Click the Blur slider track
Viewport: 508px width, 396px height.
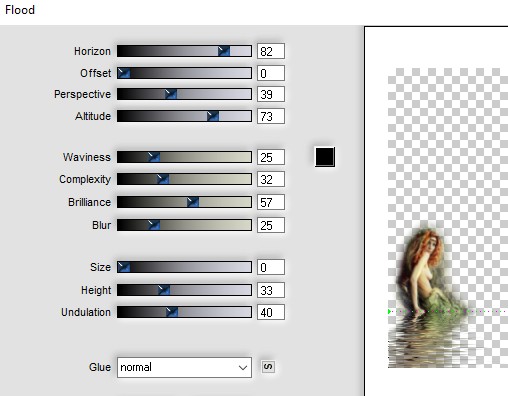[x=184, y=225]
